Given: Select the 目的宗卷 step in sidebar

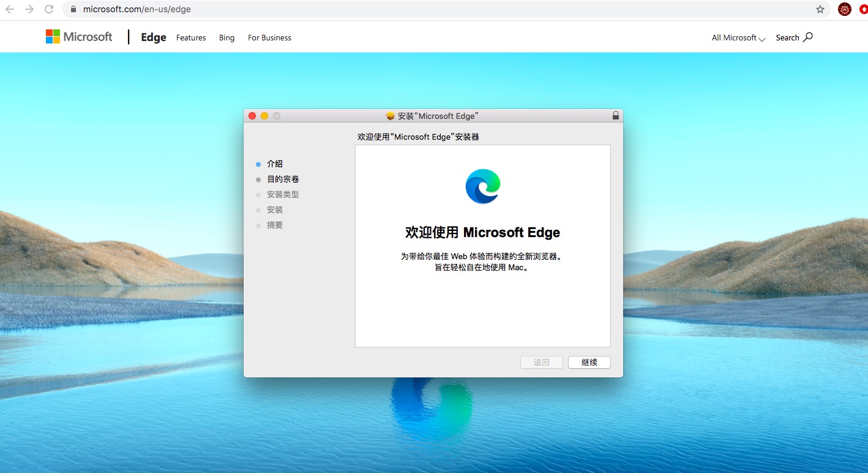Looking at the screenshot, I should pyautogui.click(x=283, y=180).
